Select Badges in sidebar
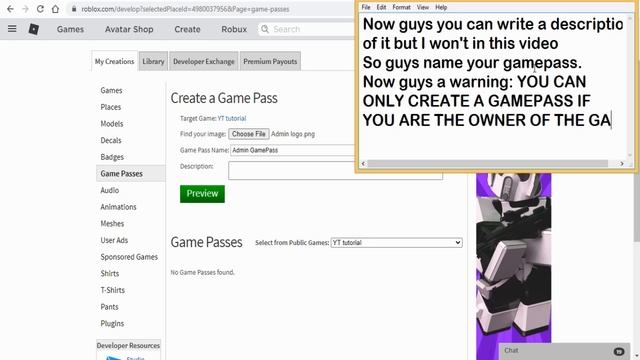Image resolution: width=640 pixels, height=360 pixels. [112, 157]
